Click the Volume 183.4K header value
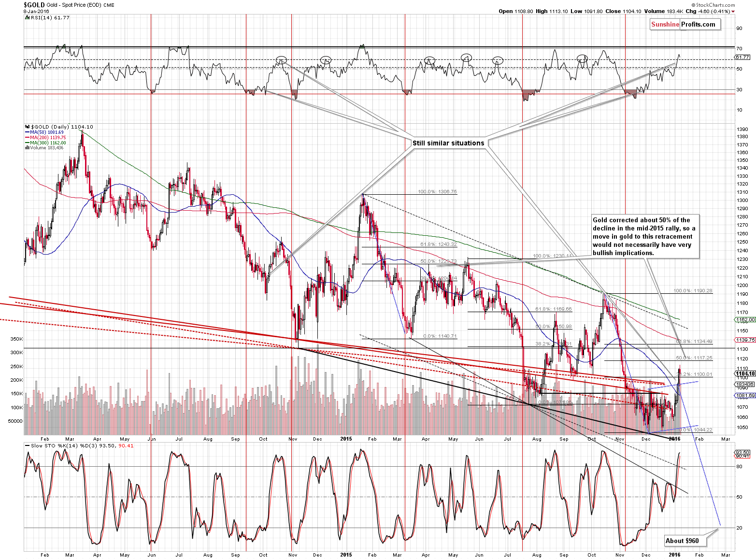The height and width of the screenshot is (559, 756). pos(663,11)
